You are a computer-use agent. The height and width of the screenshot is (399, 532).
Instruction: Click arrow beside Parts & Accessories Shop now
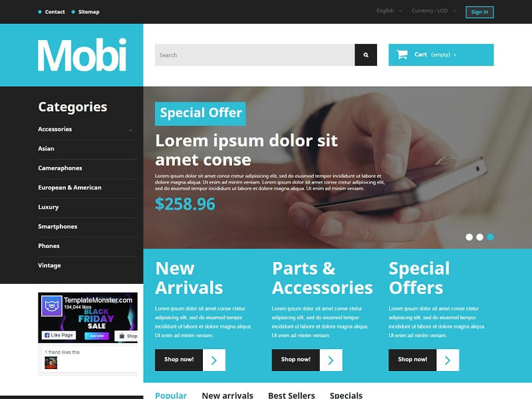point(331,360)
